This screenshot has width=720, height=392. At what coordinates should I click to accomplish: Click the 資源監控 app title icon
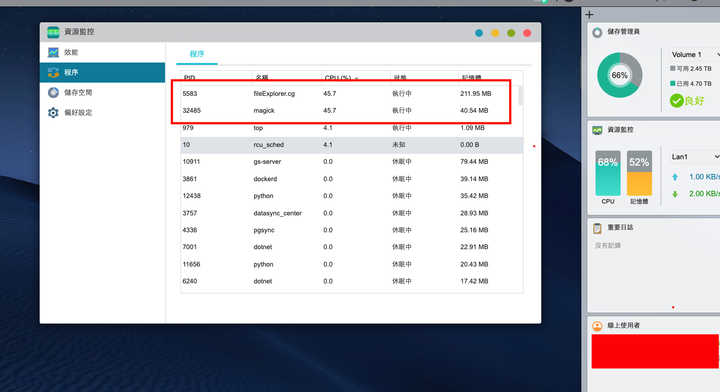coord(53,32)
